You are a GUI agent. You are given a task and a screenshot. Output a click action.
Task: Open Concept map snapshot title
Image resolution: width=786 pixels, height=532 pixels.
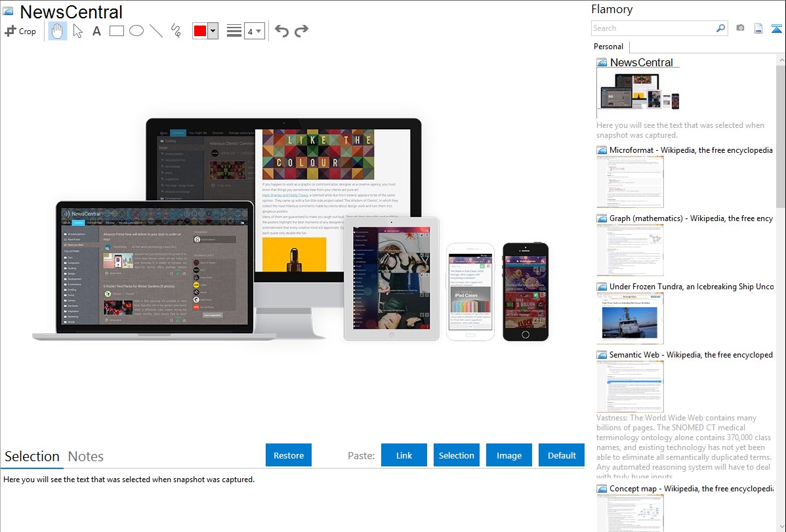(691, 488)
